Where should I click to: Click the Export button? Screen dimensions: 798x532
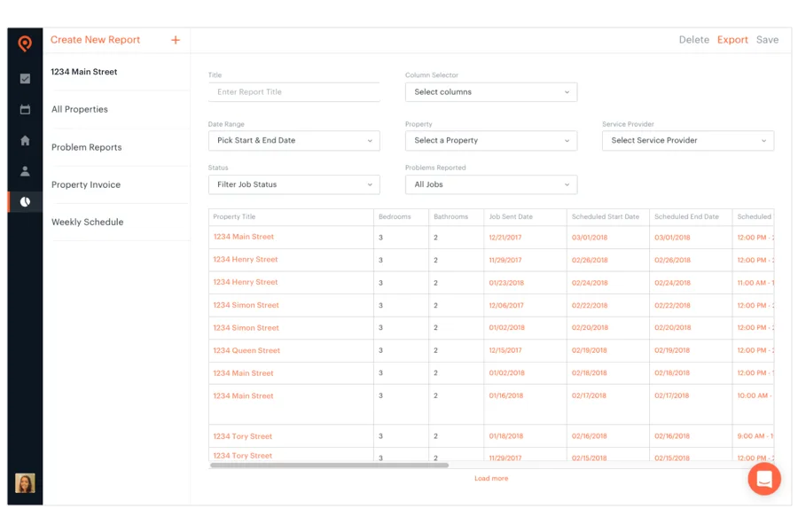coord(732,40)
